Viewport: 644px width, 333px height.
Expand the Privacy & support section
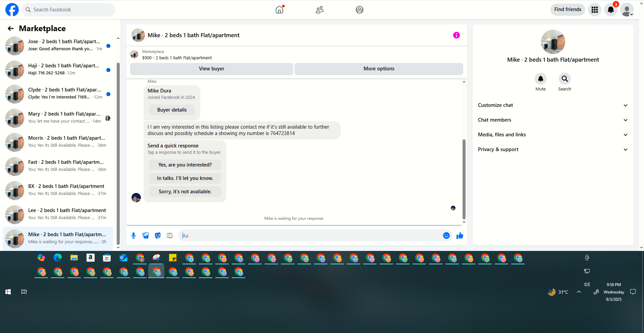[x=553, y=149]
